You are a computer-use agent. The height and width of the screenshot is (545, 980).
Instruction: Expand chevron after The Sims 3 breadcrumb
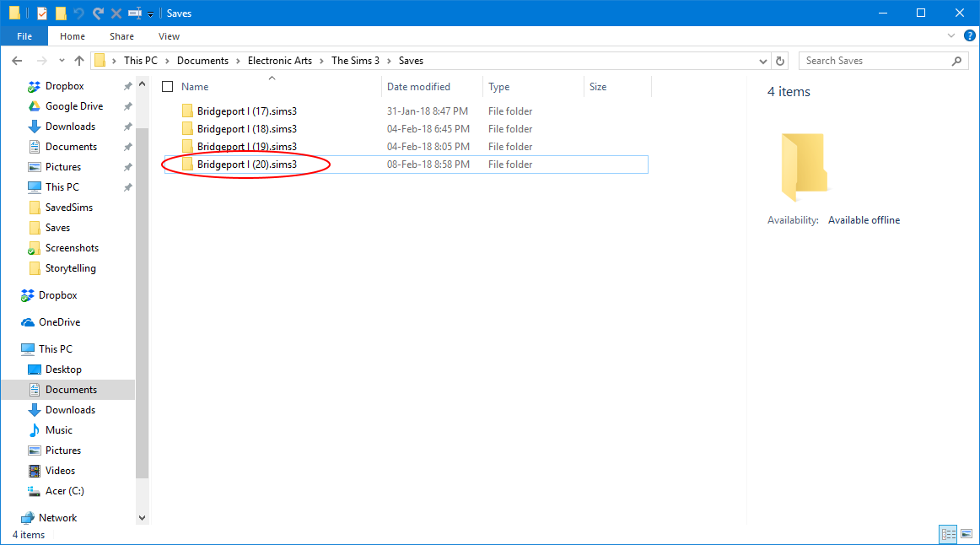coord(389,61)
